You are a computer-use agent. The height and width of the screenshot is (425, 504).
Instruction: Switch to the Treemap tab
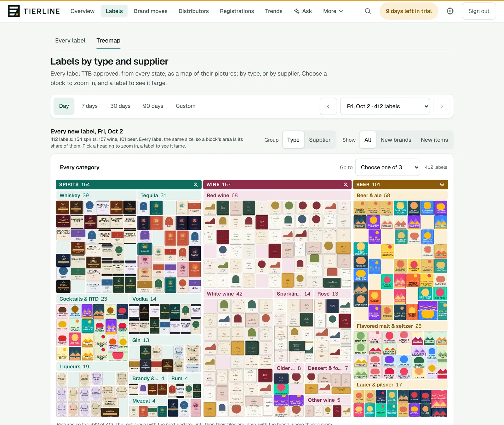(x=108, y=41)
